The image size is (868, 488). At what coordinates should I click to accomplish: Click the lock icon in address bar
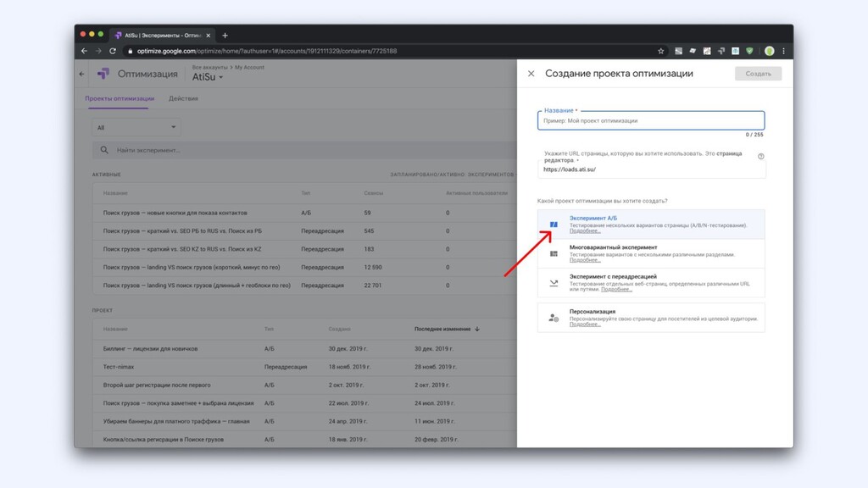click(130, 51)
